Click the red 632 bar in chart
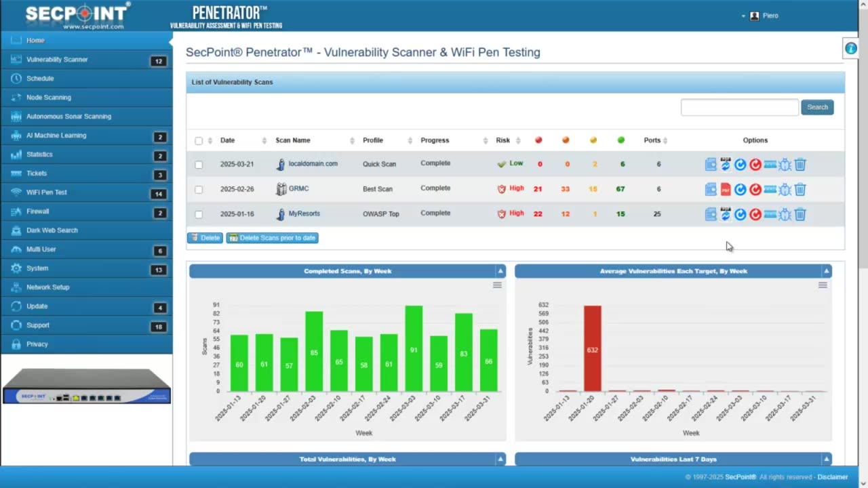The height and width of the screenshot is (488, 868). pyautogui.click(x=592, y=348)
